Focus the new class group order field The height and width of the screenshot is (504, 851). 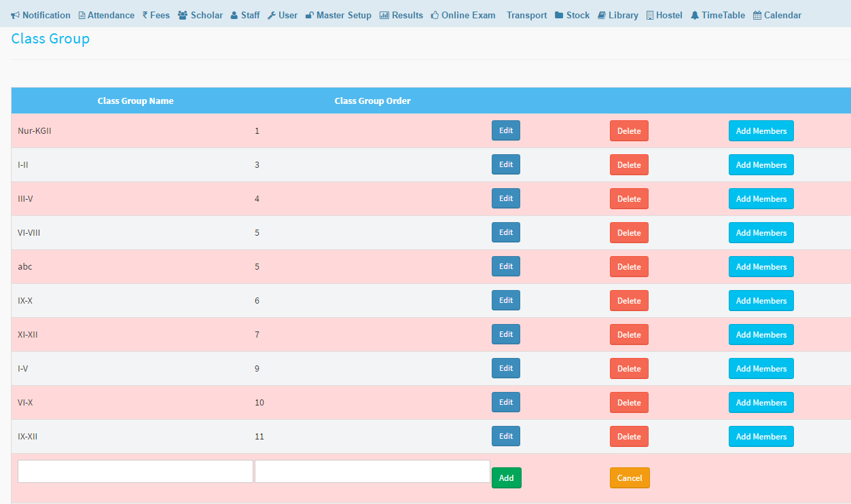click(372, 471)
